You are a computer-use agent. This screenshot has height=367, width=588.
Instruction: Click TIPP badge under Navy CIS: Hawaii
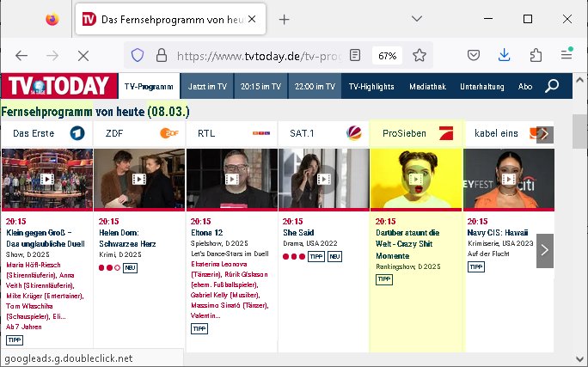click(476, 267)
